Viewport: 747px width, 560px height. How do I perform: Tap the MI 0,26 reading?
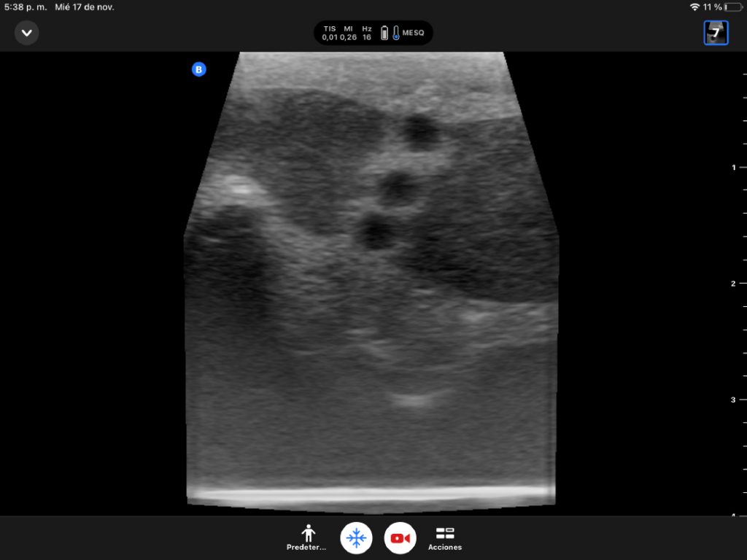348,33
